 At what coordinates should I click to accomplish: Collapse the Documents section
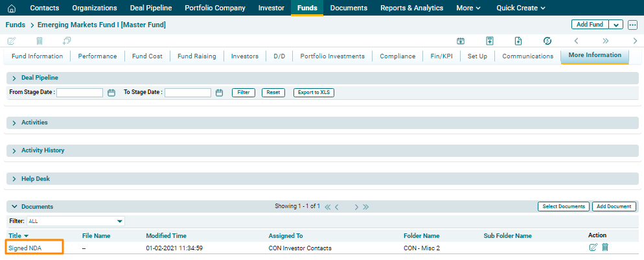click(14, 207)
